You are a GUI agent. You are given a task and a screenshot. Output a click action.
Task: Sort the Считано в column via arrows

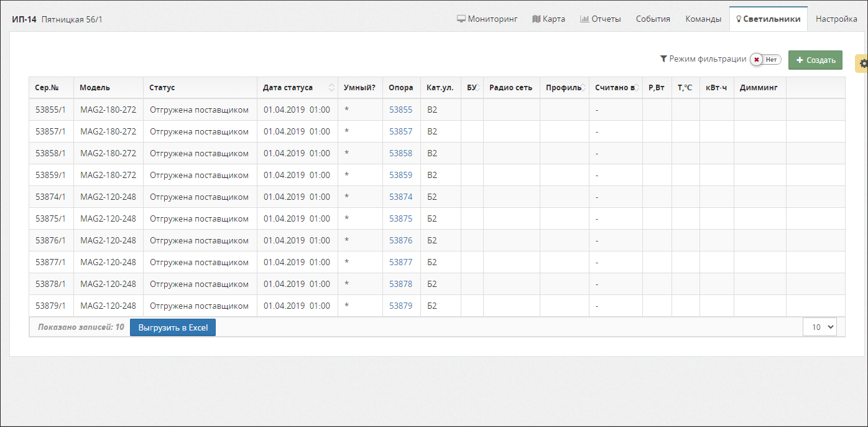[637, 88]
